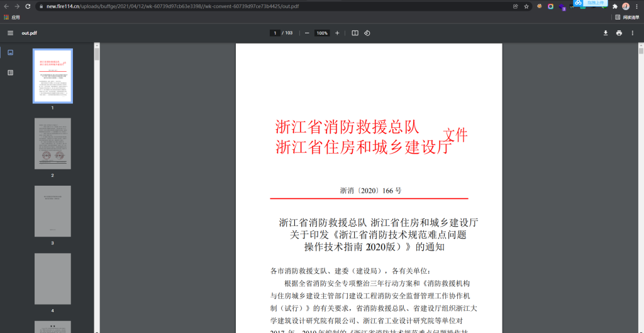Viewport: 644px width, 333px height.
Task: Jump to page 4 thumbnail
Action: click(53, 278)
